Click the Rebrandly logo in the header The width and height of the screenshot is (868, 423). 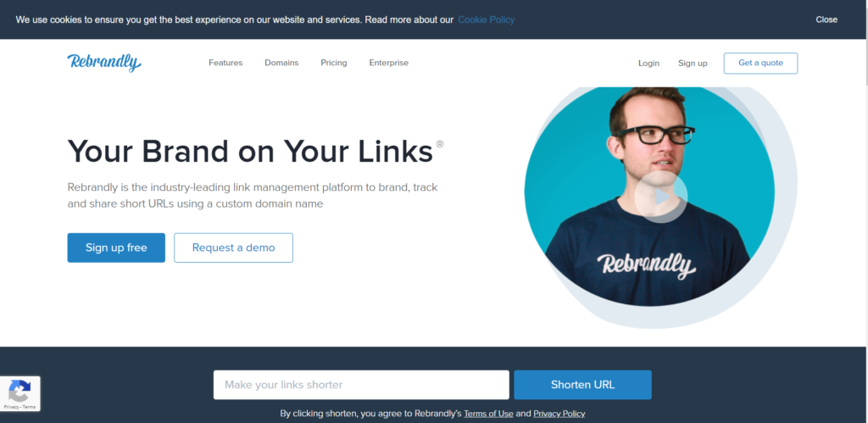(x=104, y=63)
